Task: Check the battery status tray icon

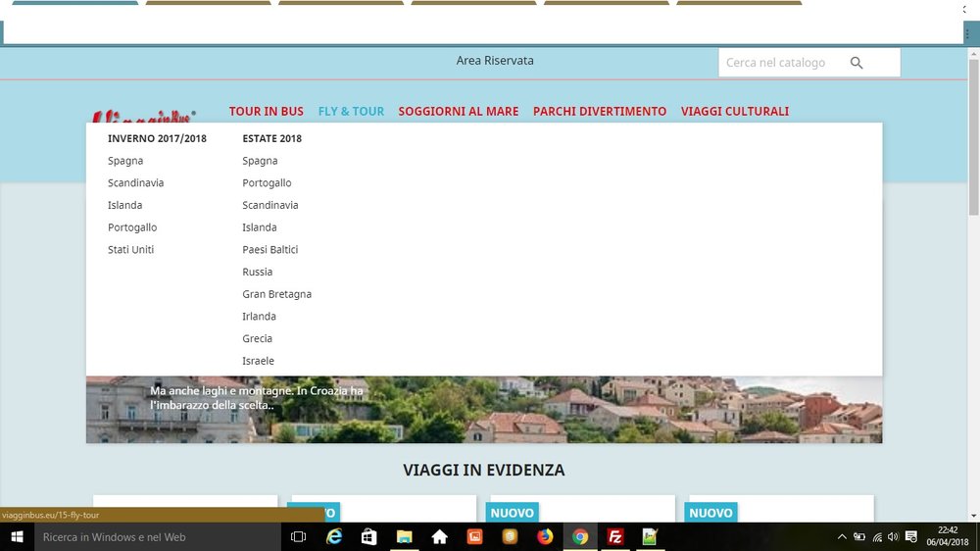Action: coord(859,536)
